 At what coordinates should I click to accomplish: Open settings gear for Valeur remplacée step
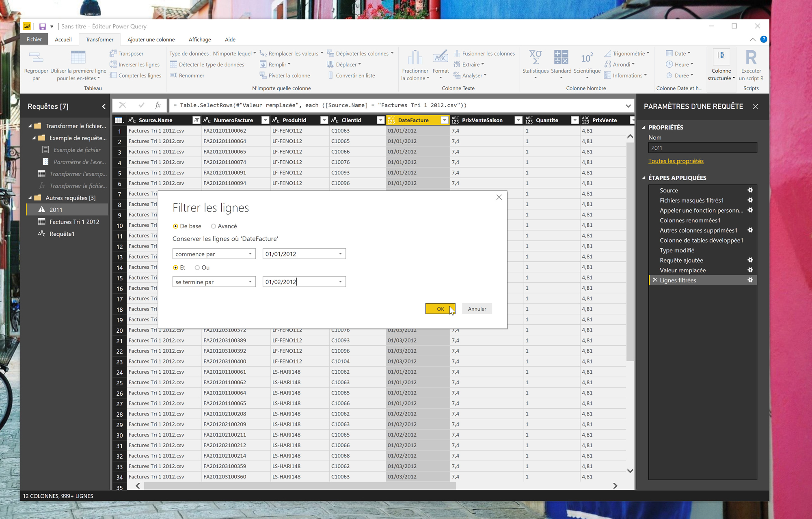click(x=750, y=270)
